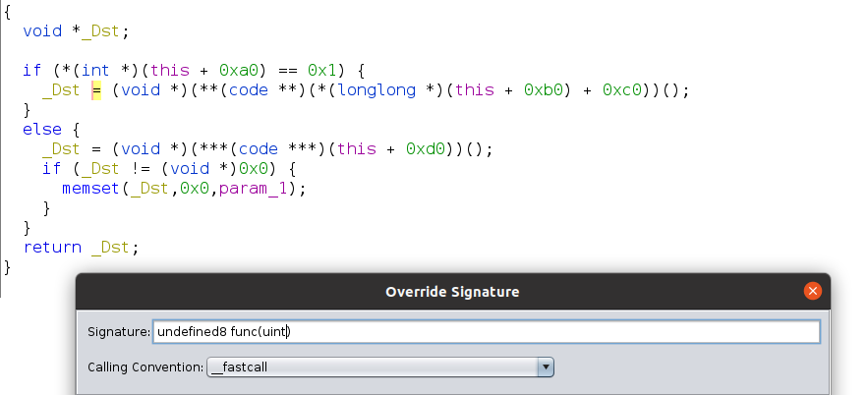Viewport: 868px width, 395px height.
Task: Click the 0xa0 offset constant
Action: tap(239, 71)
